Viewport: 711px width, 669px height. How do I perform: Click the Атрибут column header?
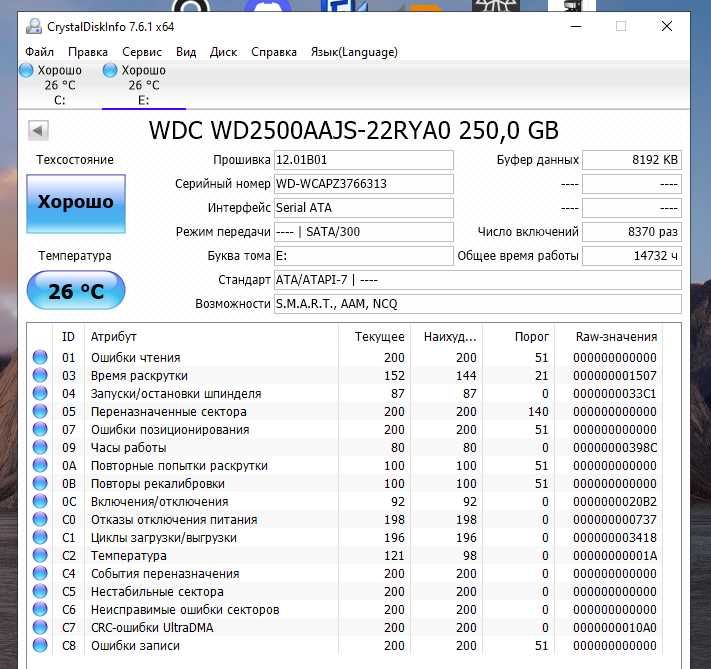(x=211, y=337)
